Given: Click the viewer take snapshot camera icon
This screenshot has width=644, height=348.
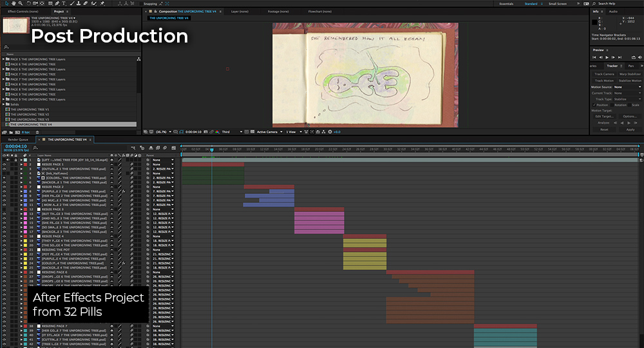Looking at the screenshot, I should 205,132.
